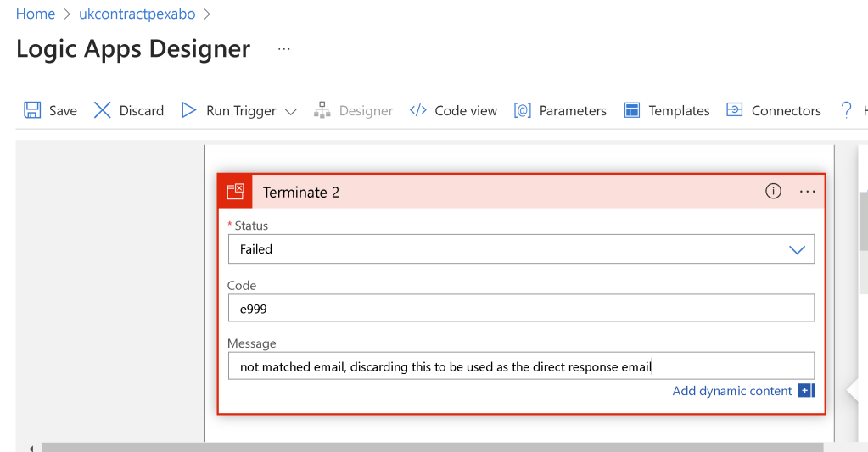Switch to Designer view
This screenshot has height=452, width=868.
353,110
